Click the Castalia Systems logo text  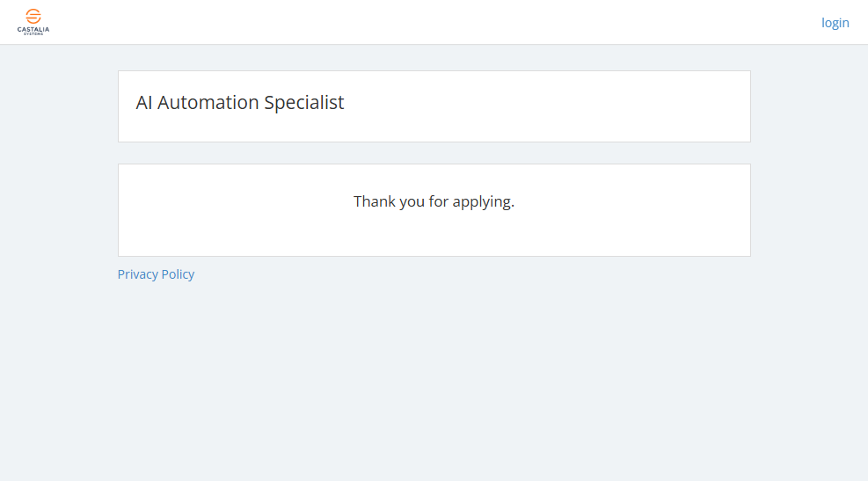coord(33,30)
